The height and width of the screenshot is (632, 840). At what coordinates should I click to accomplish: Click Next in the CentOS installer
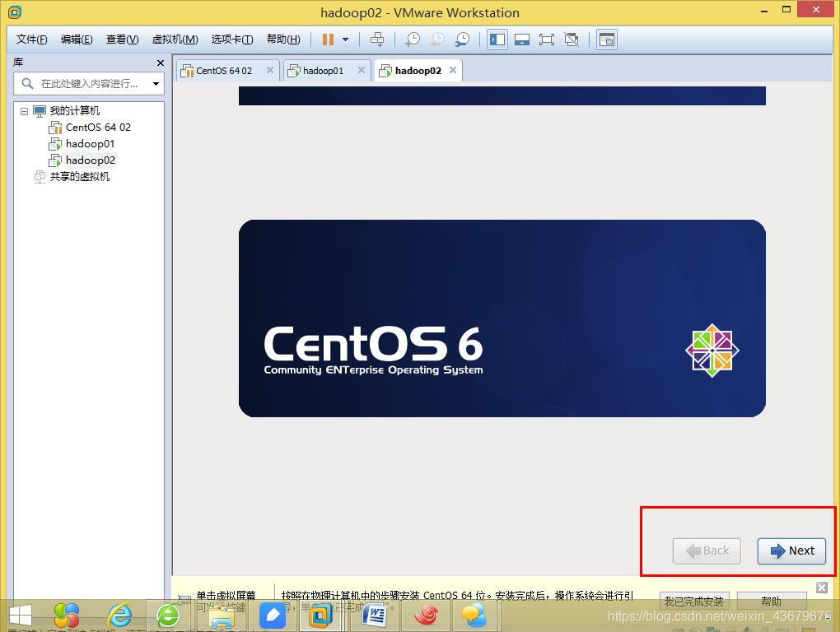click(791, 551)
